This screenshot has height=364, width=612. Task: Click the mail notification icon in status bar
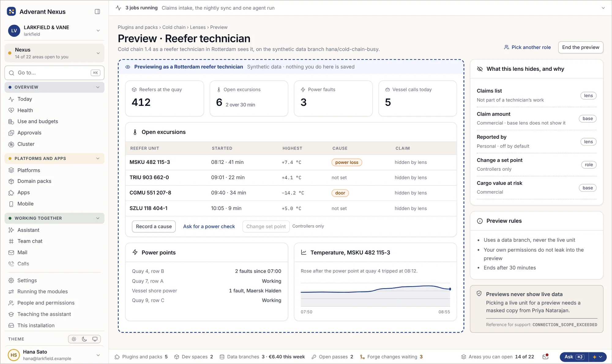click(545, 357)
